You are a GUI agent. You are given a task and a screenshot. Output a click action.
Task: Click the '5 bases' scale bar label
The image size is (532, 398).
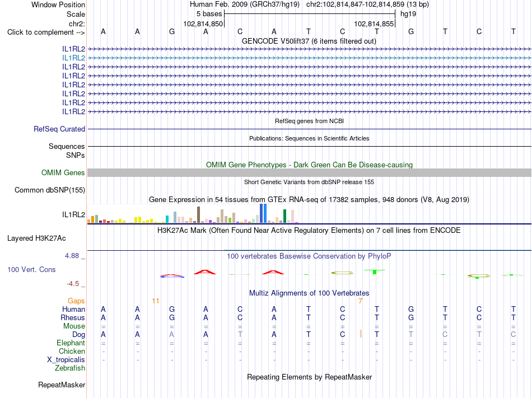[x=209, y=14]
